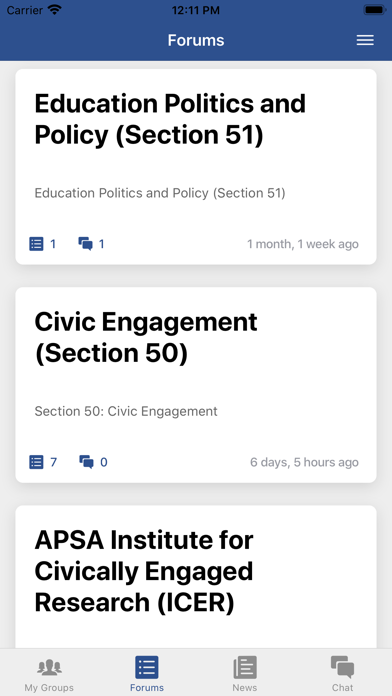This screenshot has height=696, width=392.
Task: Open the hamburger menu icon
Action: [365, 40]
